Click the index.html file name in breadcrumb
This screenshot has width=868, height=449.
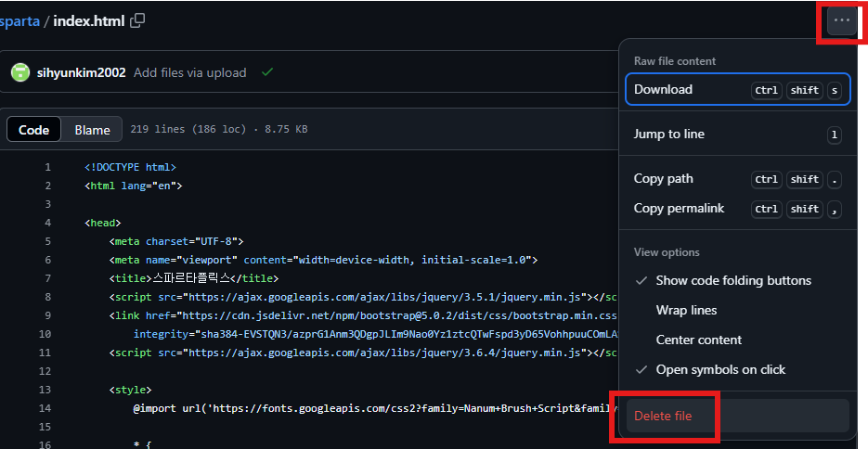(x=88, y=21)
